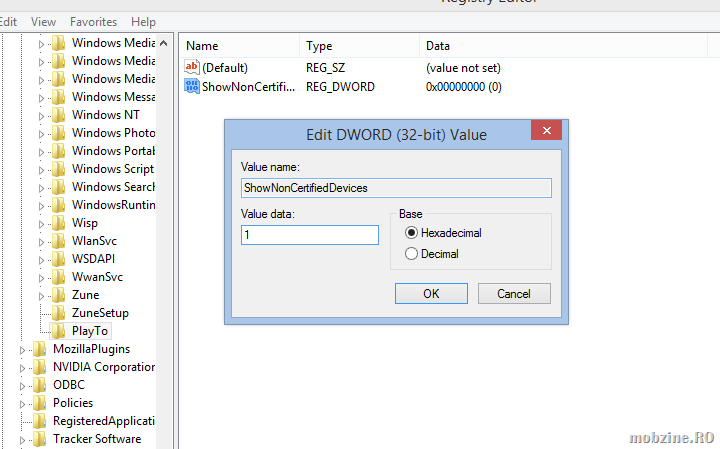Click the ShowNonCertifi... DWORD value icon
The height and width of the screenshot is (449, 720).
192,86
